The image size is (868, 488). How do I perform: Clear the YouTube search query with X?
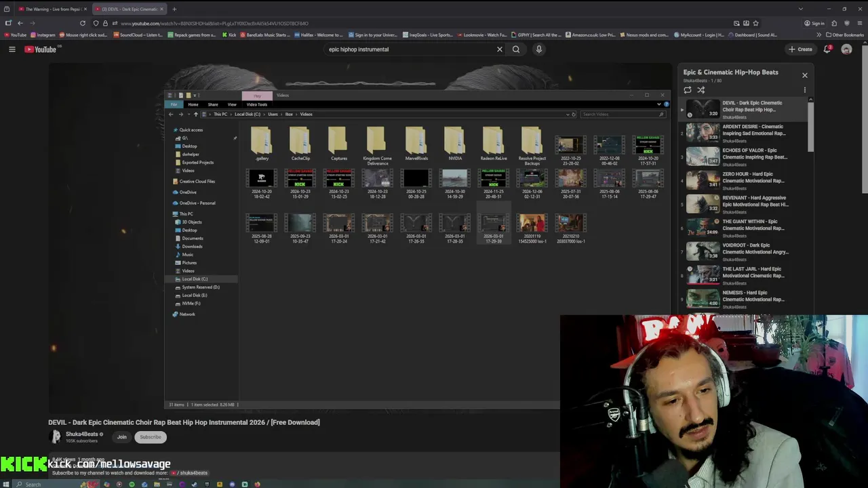click(x=500, y=49)
